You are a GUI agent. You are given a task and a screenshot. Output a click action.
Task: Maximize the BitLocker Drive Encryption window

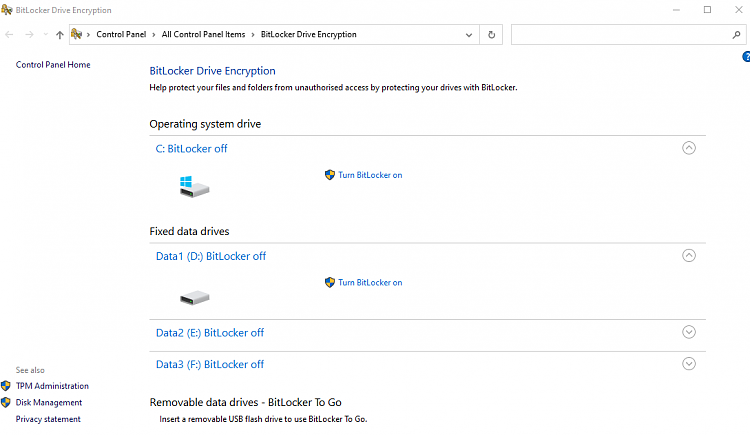pyautogui.click(x=707, y=10)
